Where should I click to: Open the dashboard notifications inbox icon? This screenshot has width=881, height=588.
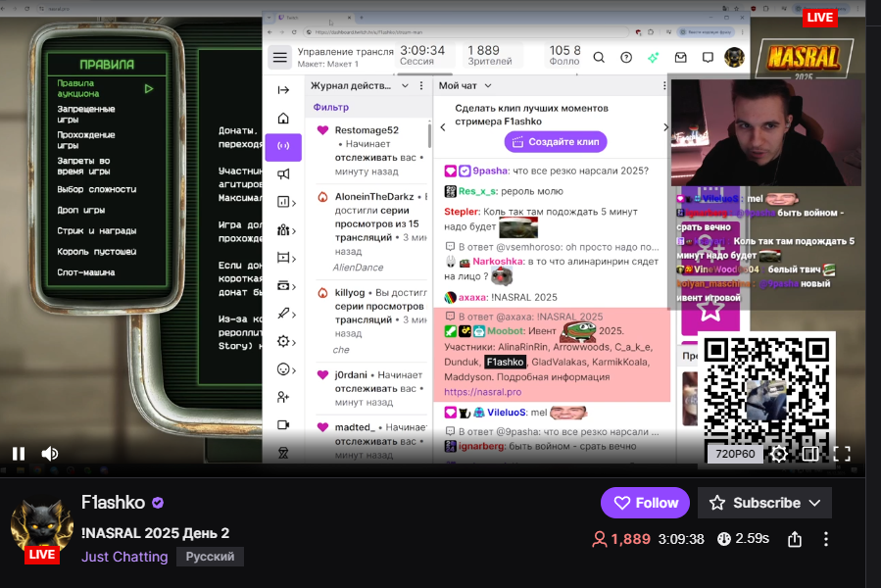pos(680,58)
